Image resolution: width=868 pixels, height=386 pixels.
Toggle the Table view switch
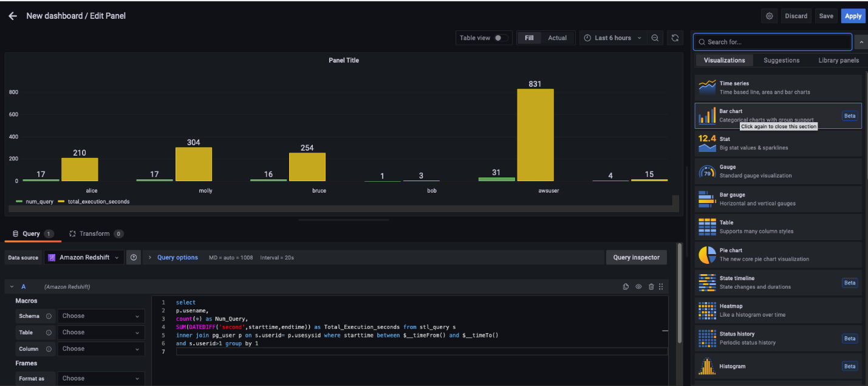[501, 38]
